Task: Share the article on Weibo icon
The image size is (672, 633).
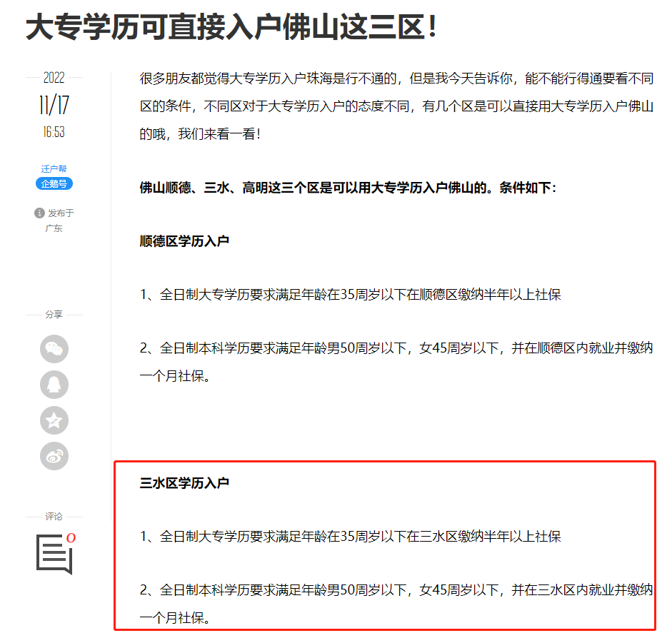Action: 54,456
